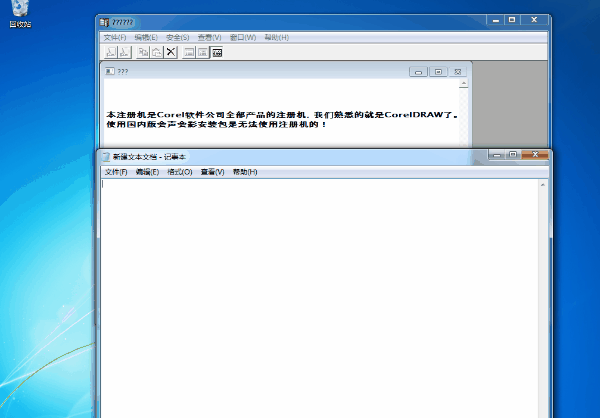Click the first window-layout toolbar icon
The height and width of the screenshot is (418, 600).
(189, 52)
